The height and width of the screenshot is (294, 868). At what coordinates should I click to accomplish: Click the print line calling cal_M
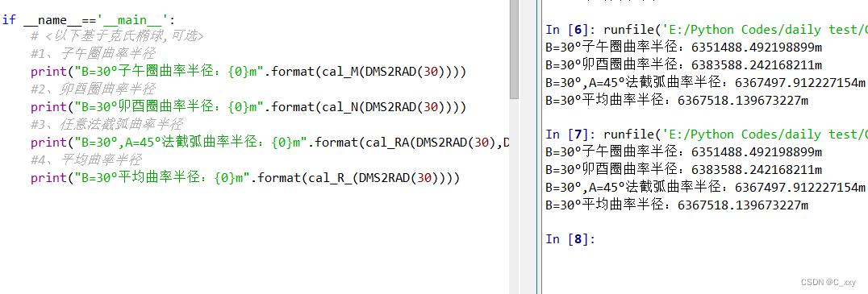click(248, 72)
